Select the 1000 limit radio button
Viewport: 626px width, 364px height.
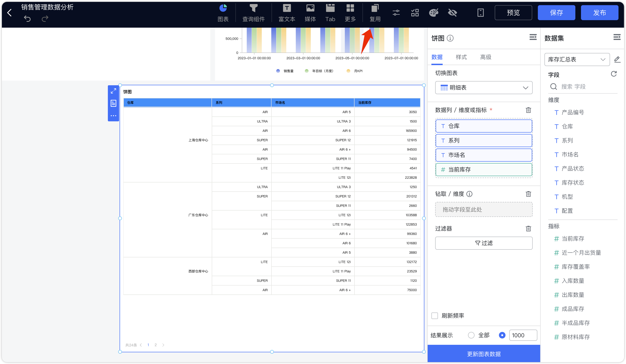502,335
